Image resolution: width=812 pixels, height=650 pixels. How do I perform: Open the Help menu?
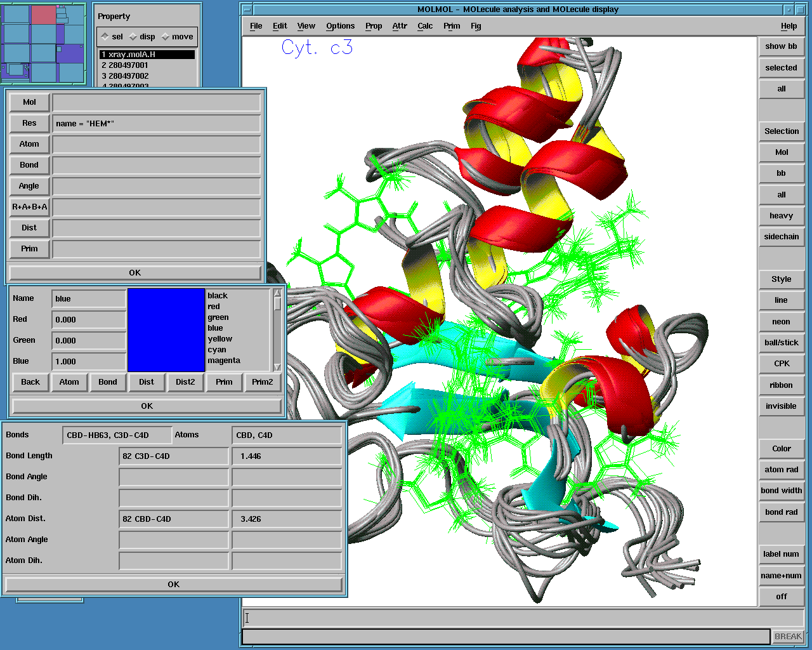tap(789, 26)
